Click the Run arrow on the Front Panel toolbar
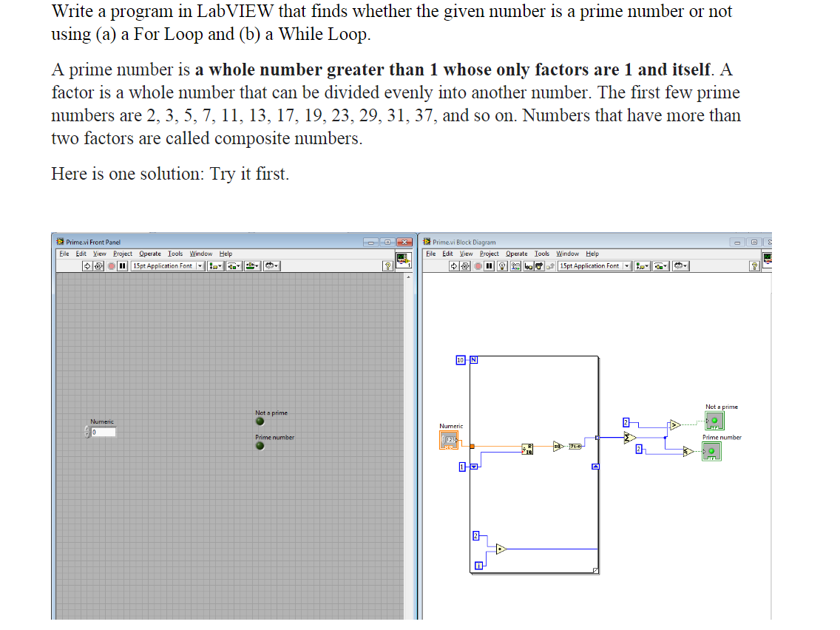This screenshot has height=630, width=840. click(x=87, y=266)
